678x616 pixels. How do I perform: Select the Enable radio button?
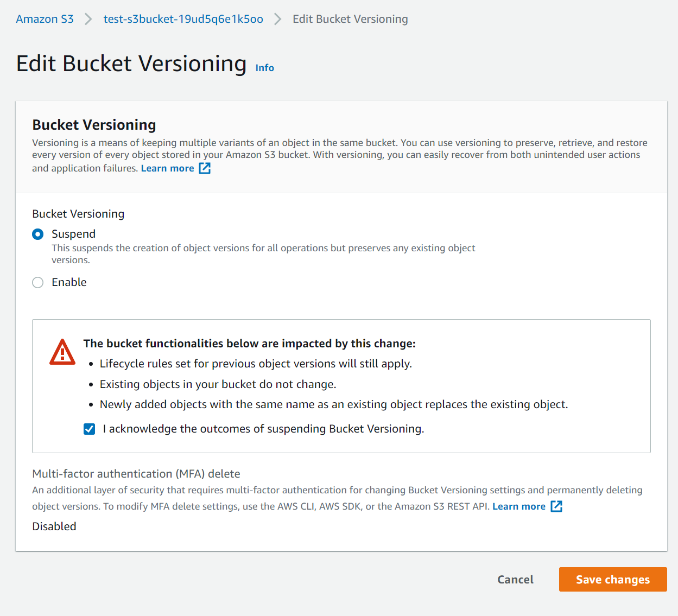point(38,283)
